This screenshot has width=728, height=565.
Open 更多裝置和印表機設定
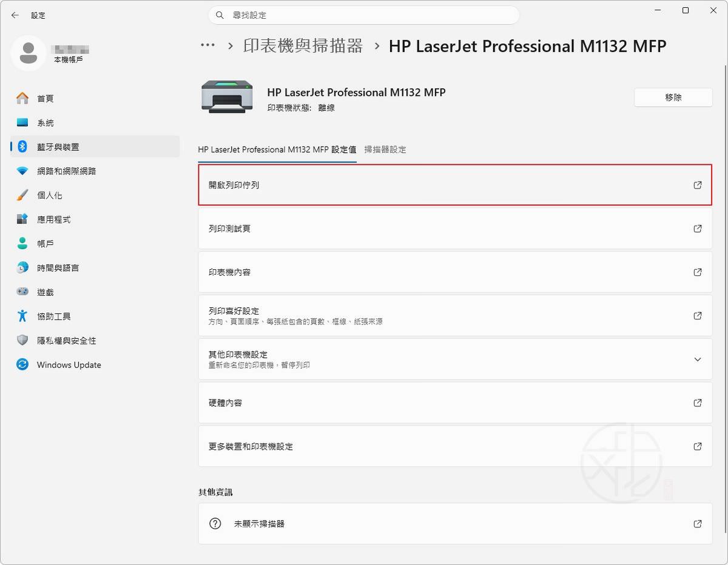point(455,446)
